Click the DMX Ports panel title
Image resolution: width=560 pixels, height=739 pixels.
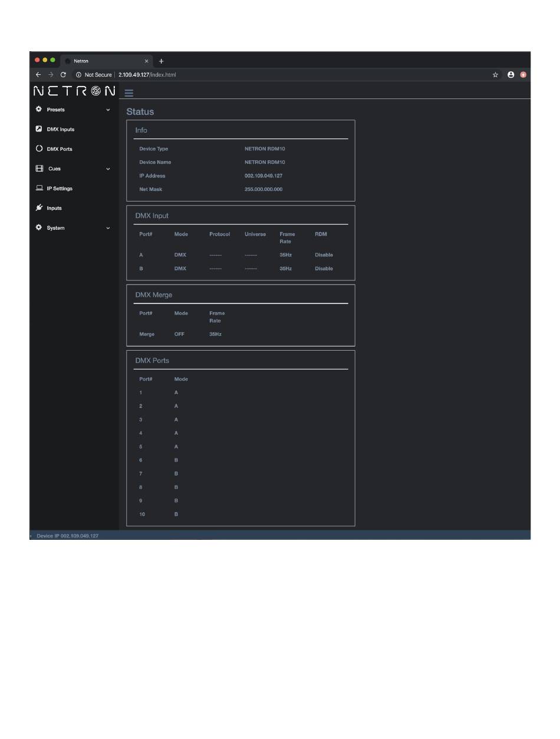pos(152,361)
